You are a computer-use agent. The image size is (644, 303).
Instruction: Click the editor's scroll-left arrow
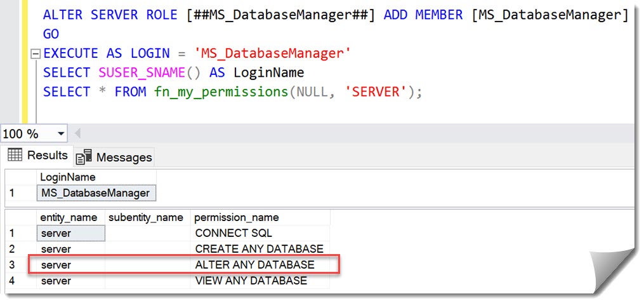pyautogui.click(x=78, y=134)
